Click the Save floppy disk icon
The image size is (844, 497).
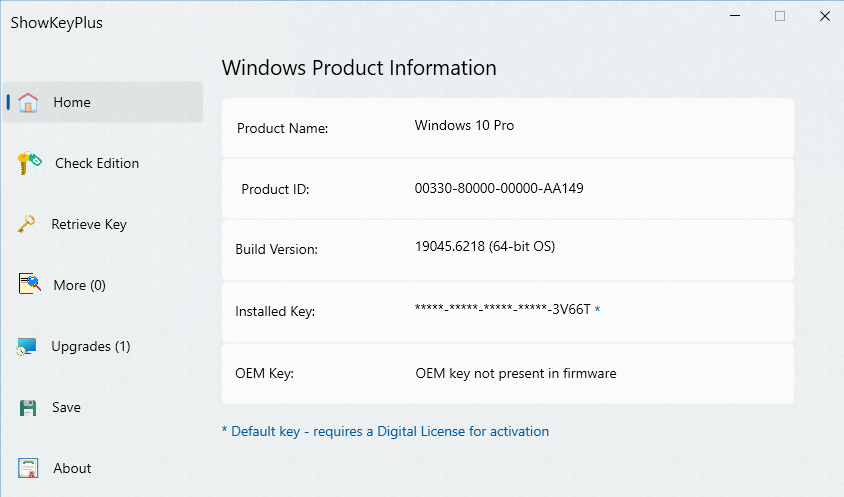[x=27, y=408]
